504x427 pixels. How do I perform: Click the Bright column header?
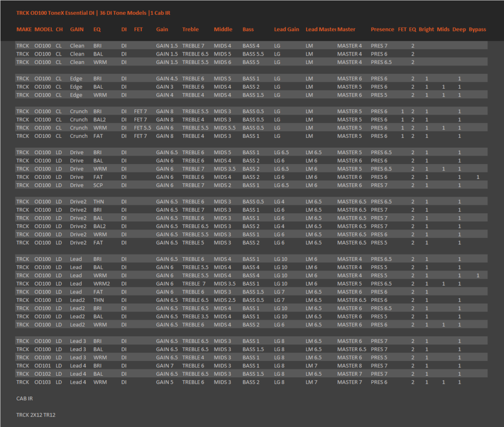coord(426,29)
